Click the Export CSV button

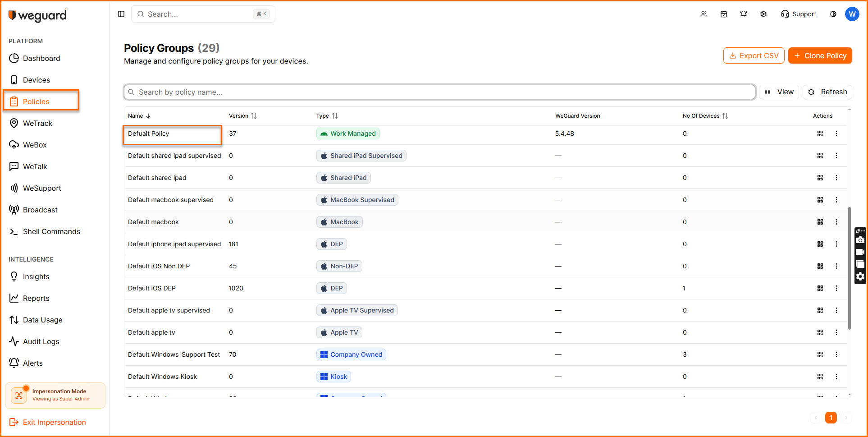coord(754,55)
